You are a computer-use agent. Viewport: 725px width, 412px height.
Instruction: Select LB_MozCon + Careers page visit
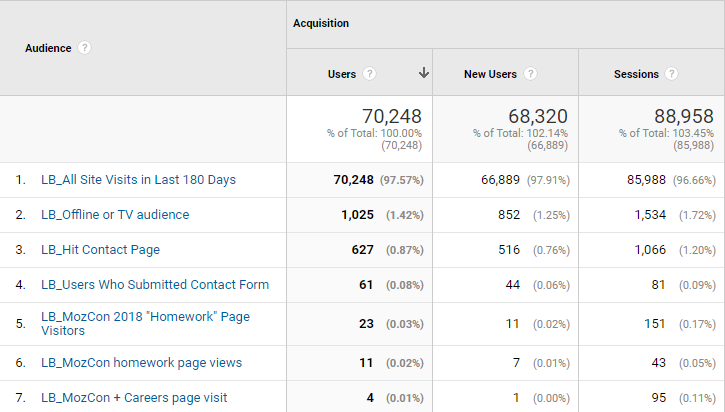pyautogui.click(x=134, y=398)
